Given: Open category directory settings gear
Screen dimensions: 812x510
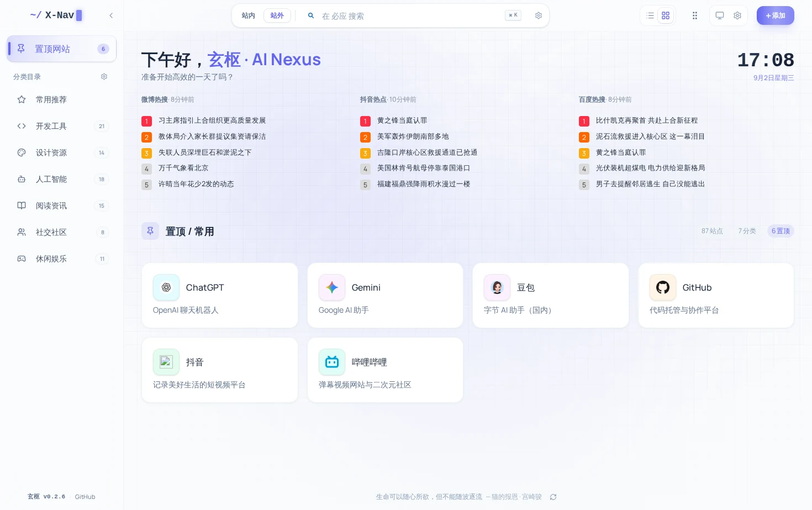Looking at the screenshot, I should tap(104, 77).
